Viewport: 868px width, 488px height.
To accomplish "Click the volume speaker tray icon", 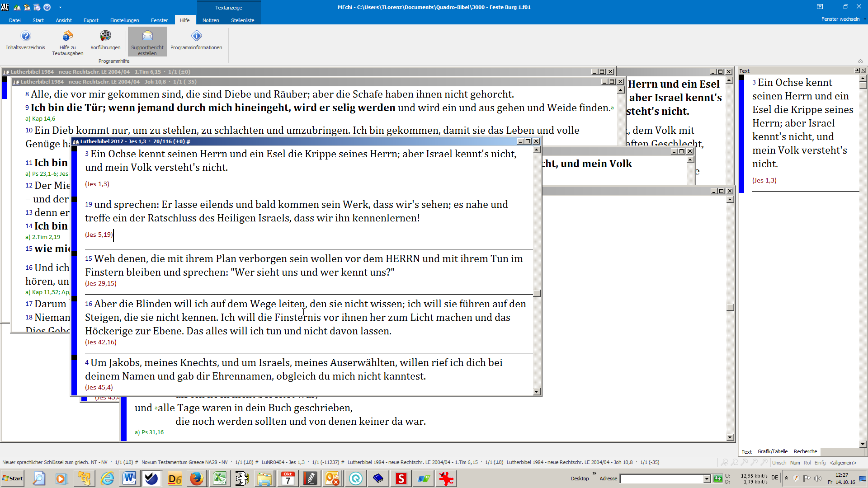I will point(817,479).
